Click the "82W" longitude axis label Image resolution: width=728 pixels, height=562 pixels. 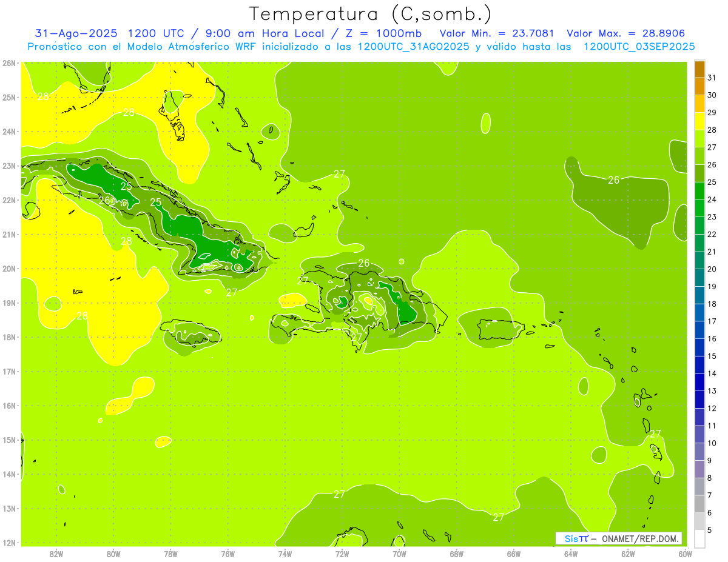pyautogui.click(x=56, y=554)
